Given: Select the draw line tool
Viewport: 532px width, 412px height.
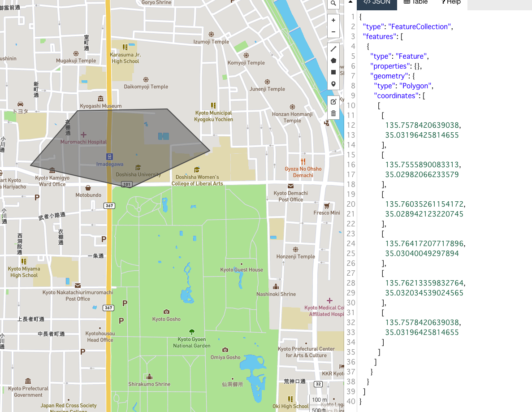Looking at the screenshot, I should coord(333,49).
